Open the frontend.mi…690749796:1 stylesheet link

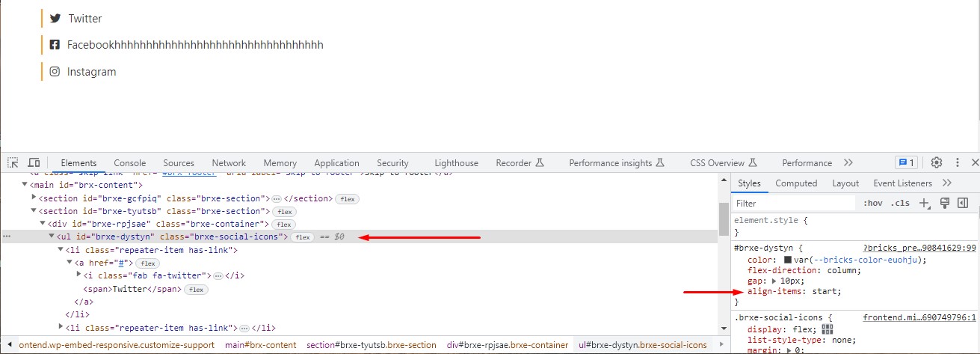pyautogui.click(x=919, y=317)
